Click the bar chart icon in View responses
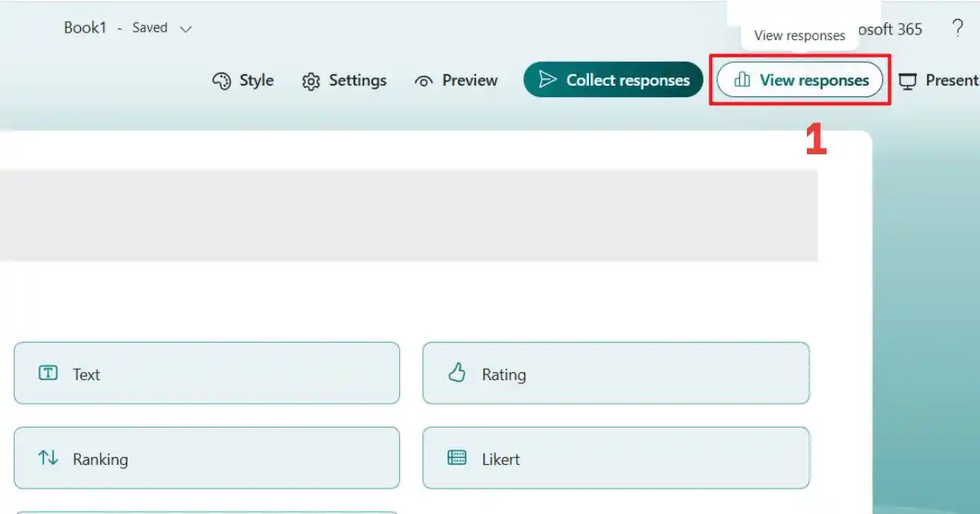The height and width of the screenshot is (514, 980). point(742,80)
